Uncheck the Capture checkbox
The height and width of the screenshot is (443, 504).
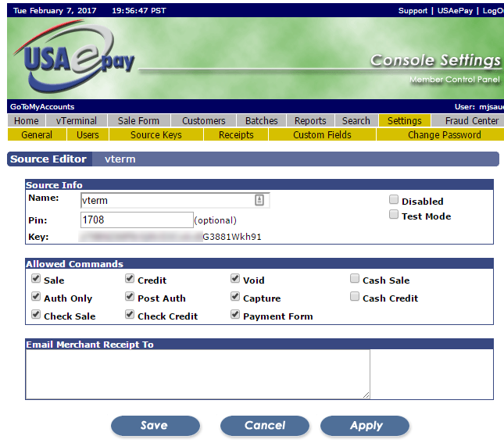[235, 296]
